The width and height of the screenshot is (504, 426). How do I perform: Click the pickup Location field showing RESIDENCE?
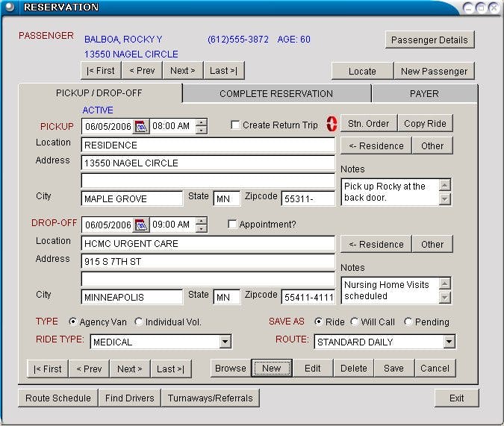click(208, 145)
